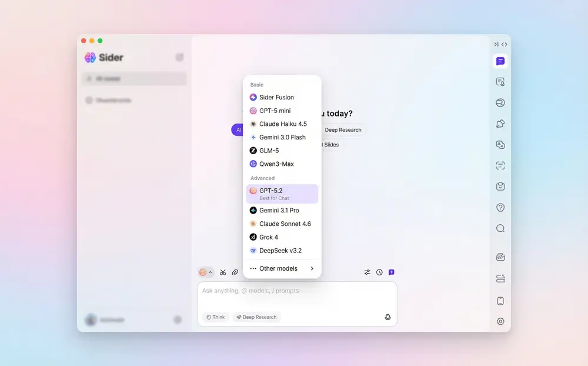Click the angle brackets code icon at top right
This screenshot has width=588, height=366.
pyautogui.click(x=505, y=44)
